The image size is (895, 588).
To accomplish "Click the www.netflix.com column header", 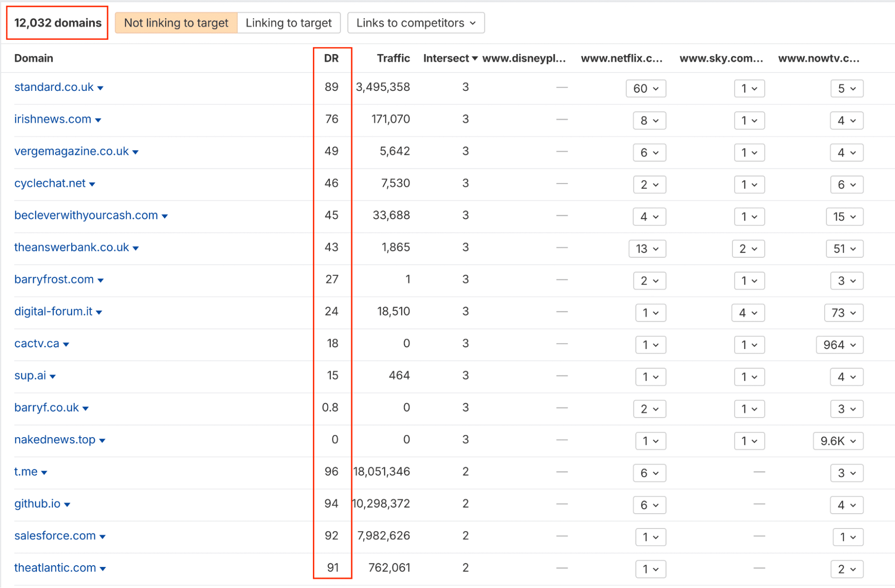I will (622, 58).
